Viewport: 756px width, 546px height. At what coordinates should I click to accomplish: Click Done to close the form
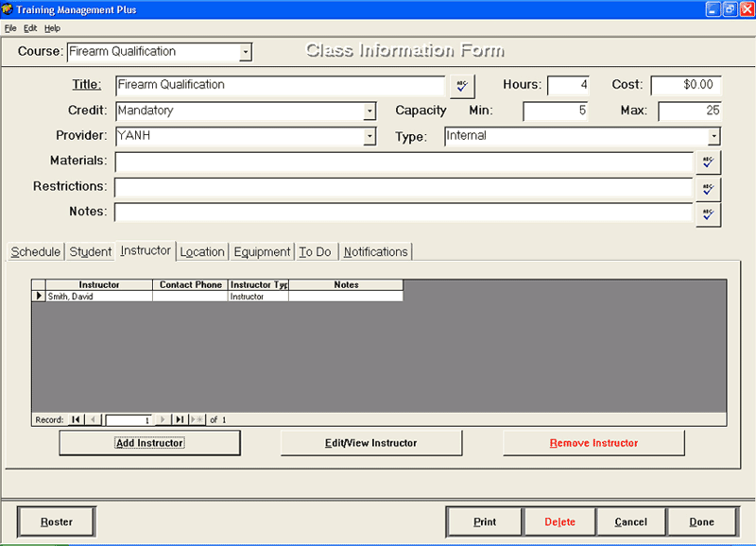coord(702,520)
